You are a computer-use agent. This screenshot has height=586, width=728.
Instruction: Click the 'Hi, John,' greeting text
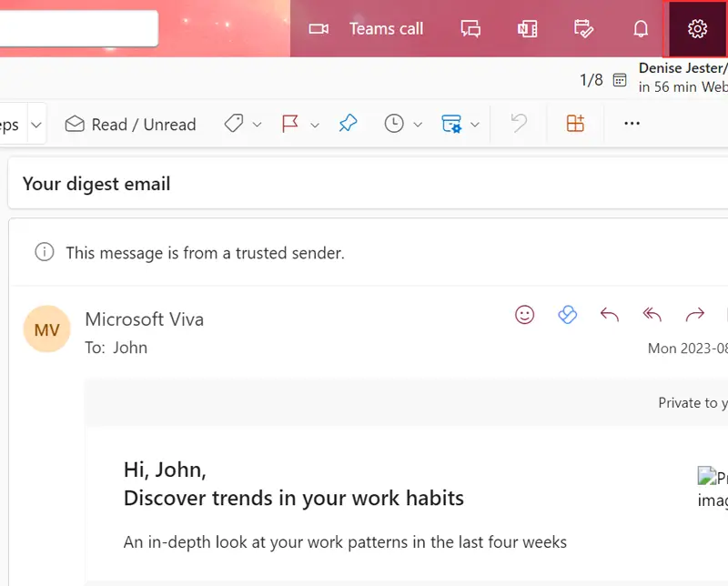pos(165,470)
